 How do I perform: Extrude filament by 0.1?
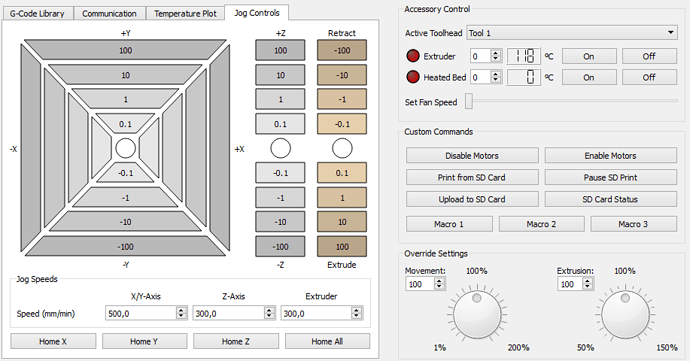342,173
